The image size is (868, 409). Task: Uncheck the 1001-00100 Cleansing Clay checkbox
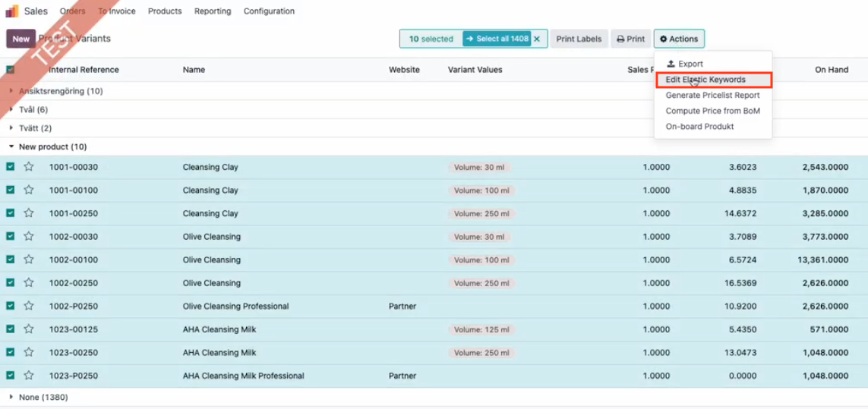[x=11, y=190]
